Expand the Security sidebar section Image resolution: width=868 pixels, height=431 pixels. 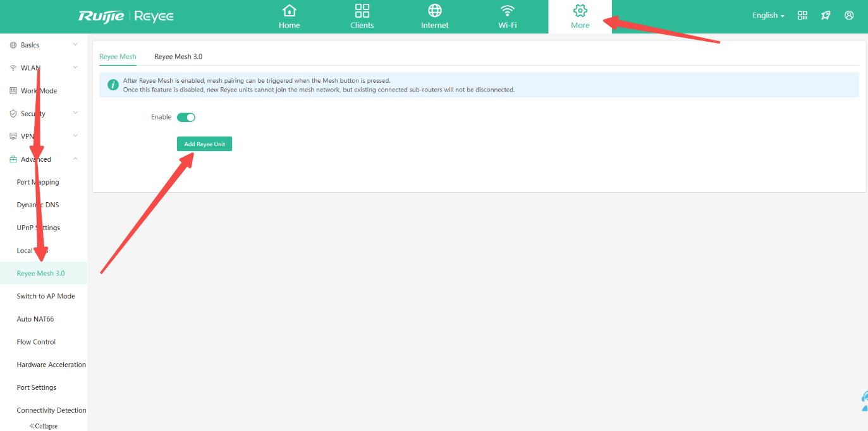coord(44,113)
